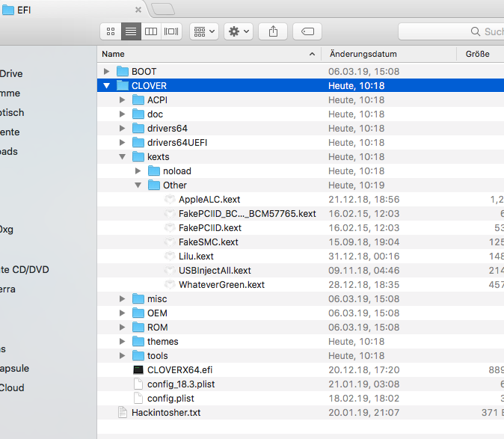Switch to Cover Flow view
504x439 pixels.
[x=171, y=31]
